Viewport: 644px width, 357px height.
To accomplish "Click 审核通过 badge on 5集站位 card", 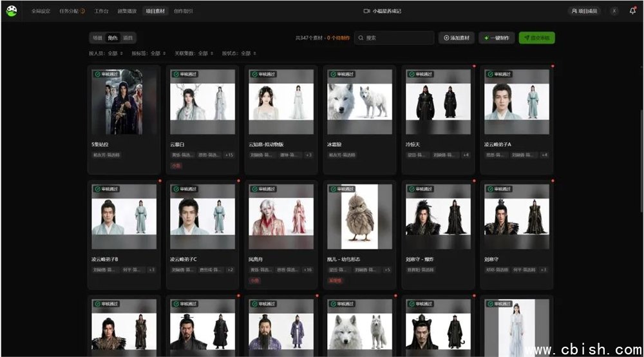I will coord(106,74).
